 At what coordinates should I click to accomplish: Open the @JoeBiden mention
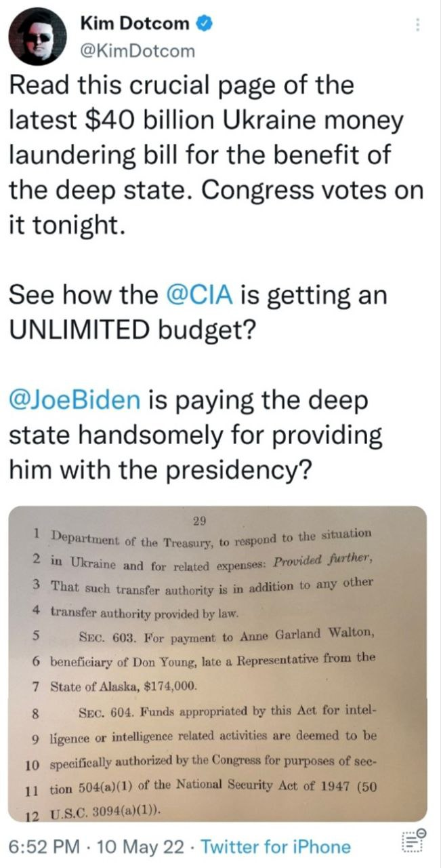click(x=75, y=400)
